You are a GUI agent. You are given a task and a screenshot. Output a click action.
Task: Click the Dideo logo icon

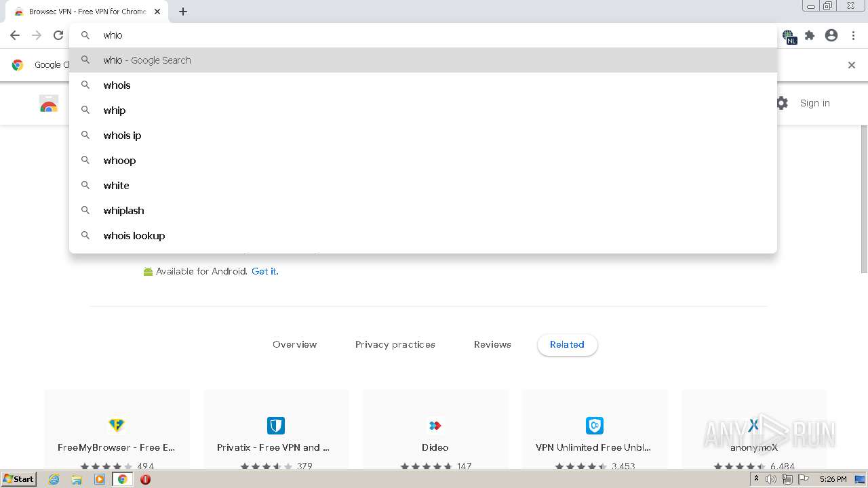click(x=435, y=426)
